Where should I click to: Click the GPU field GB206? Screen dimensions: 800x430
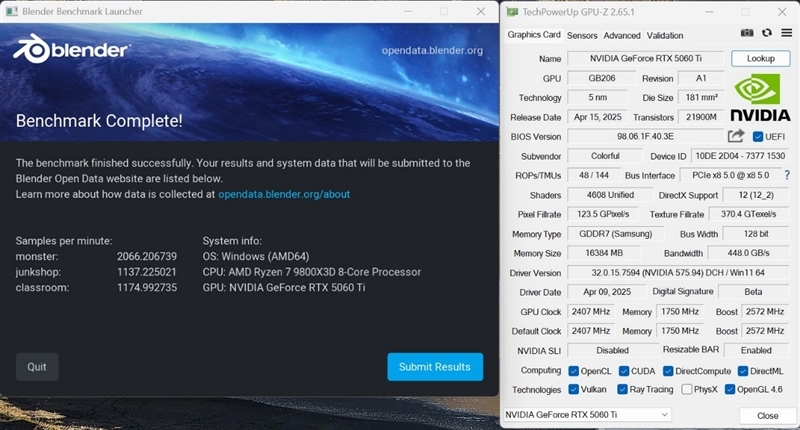click(x=602, y=78)
